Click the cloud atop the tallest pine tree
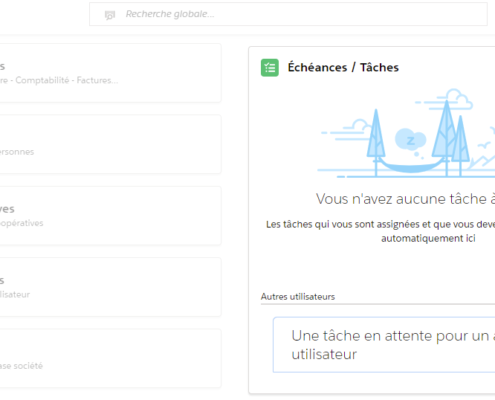Viewport: 495px width, 400px height. (458, 98)
